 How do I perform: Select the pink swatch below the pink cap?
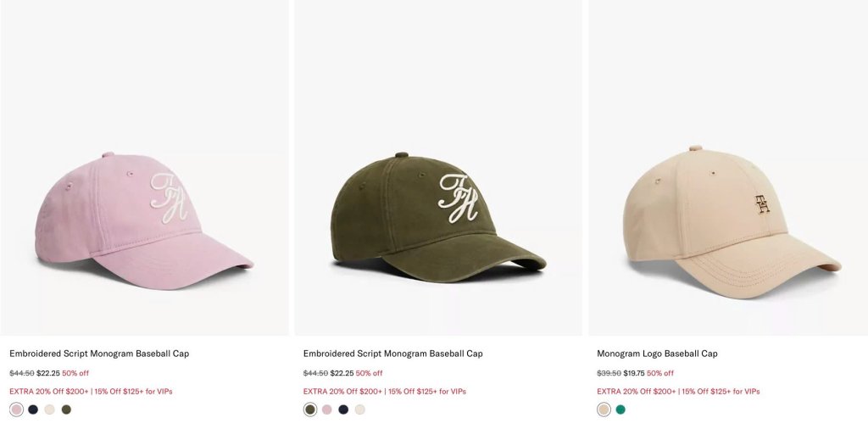(17, 409)
